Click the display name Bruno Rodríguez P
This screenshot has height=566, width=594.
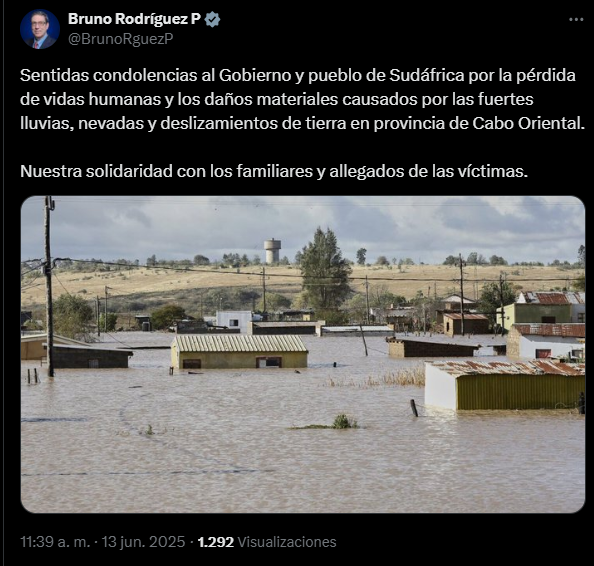tap(134, 19)
